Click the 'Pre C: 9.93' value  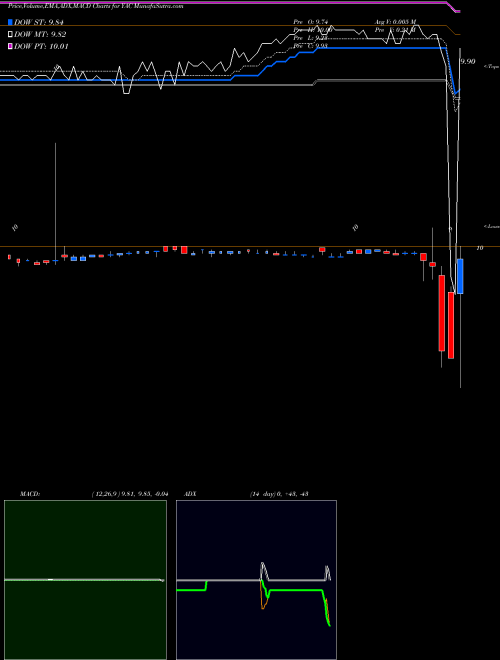[310, 45]
